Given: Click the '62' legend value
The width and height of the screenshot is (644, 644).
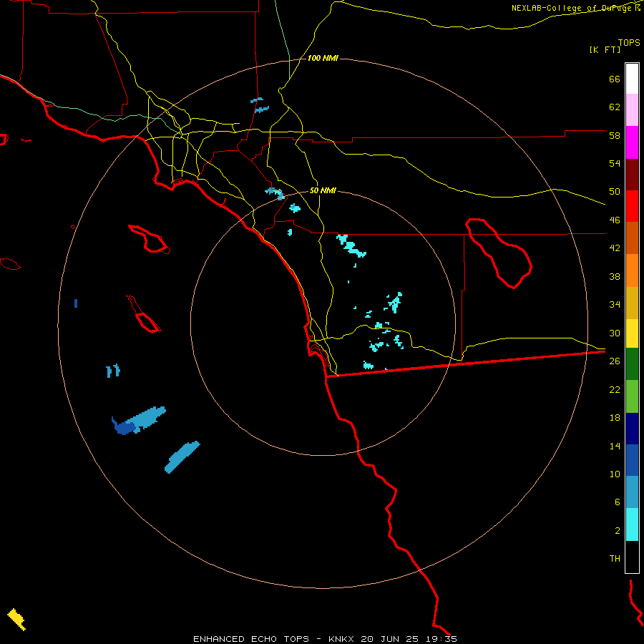Looking at the screenshot, I should pyautogui.click(x=615, y=107).
